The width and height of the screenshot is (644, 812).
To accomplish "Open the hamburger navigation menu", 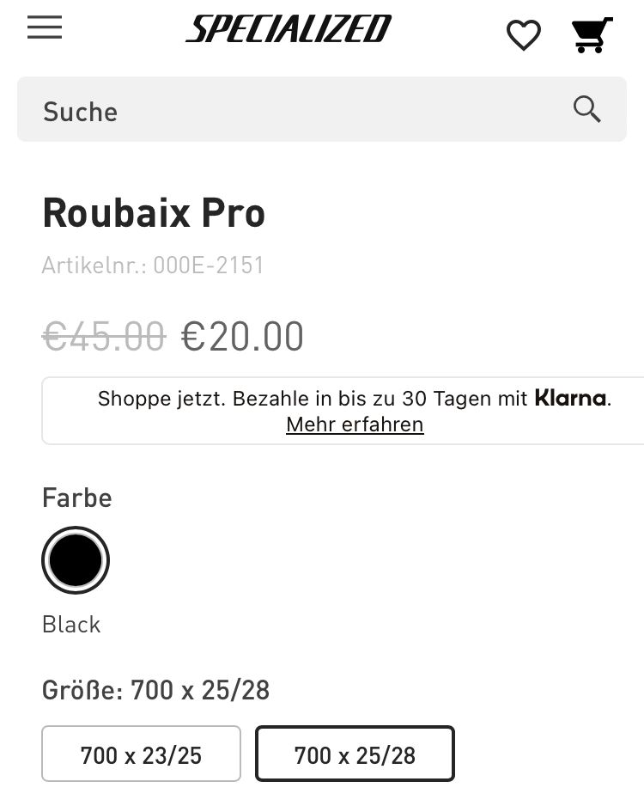I will pos(45,28).
